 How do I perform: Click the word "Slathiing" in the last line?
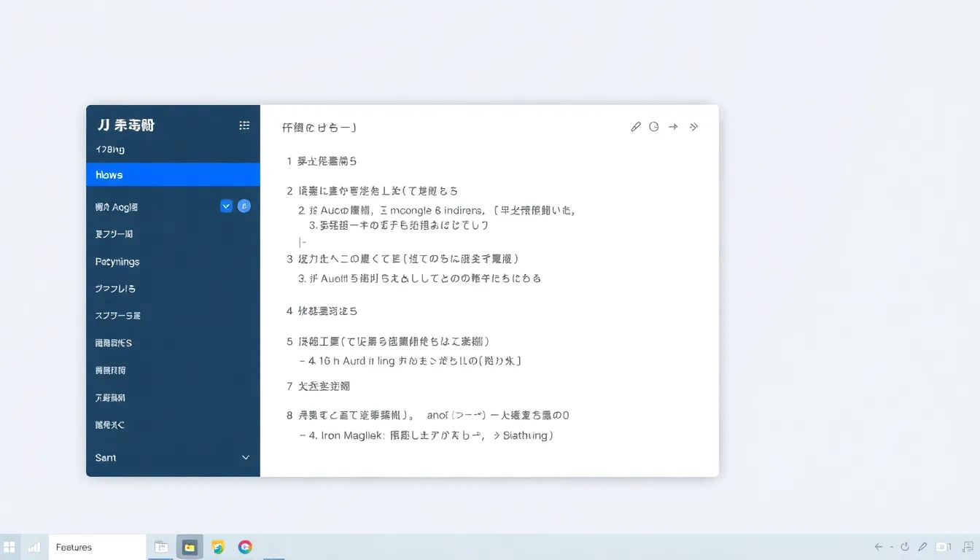click(526, 436)
